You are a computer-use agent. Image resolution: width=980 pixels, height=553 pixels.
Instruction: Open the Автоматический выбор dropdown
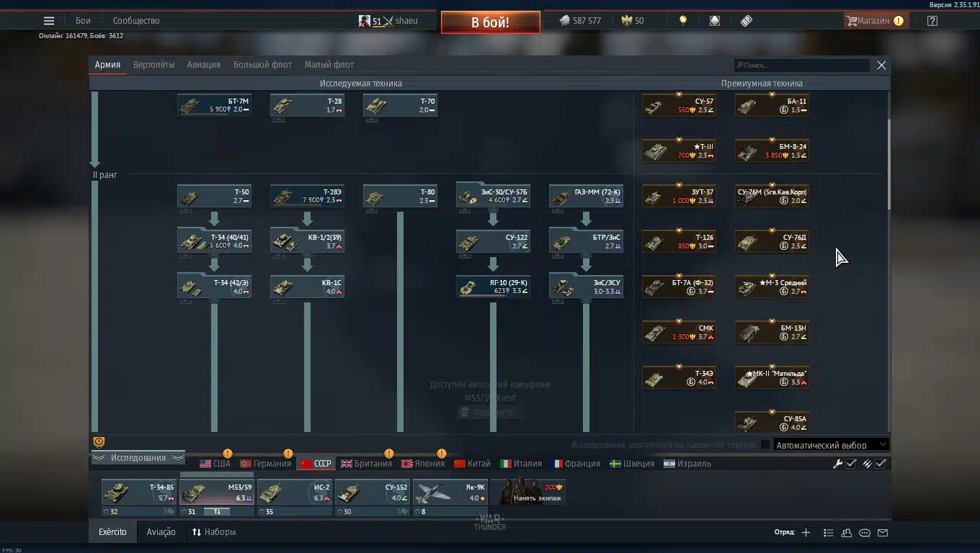coord(831,445)
